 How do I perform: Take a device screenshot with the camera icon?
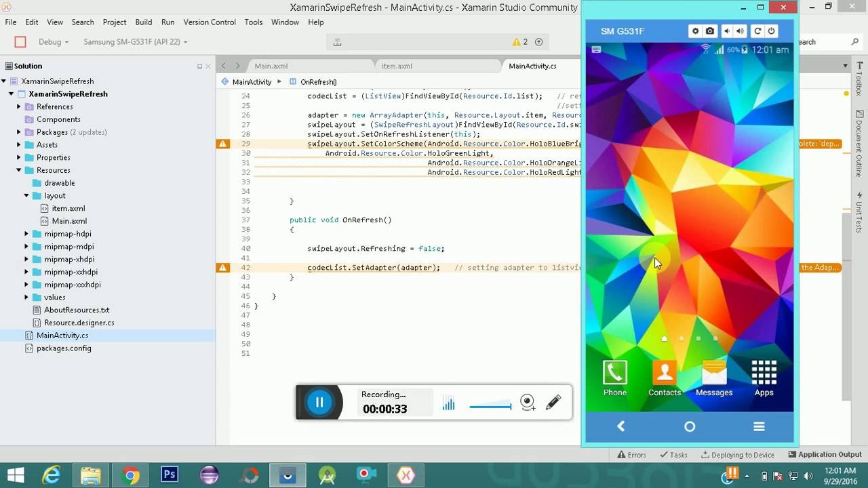(709, 31)
